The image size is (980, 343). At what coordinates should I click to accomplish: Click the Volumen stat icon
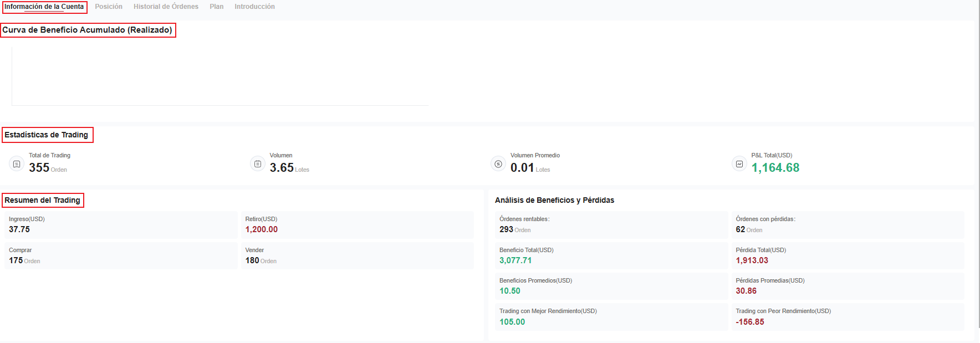258,164
